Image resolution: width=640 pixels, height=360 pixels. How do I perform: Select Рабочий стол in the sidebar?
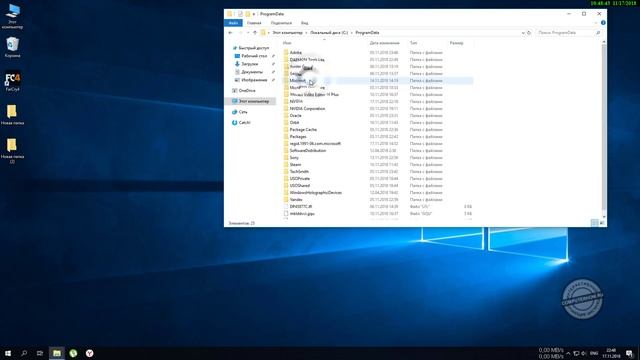click(x=251, y=56)
